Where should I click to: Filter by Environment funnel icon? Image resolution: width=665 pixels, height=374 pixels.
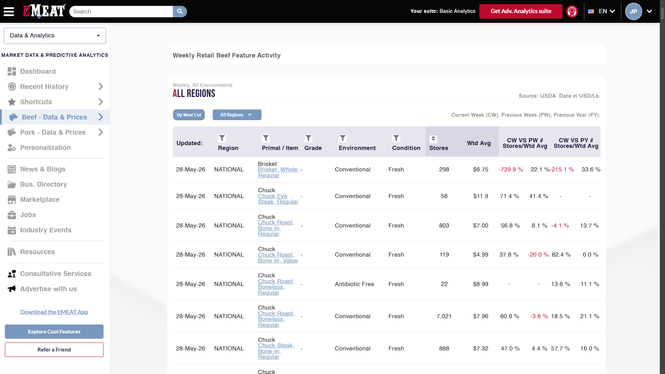tap(343, 138)
